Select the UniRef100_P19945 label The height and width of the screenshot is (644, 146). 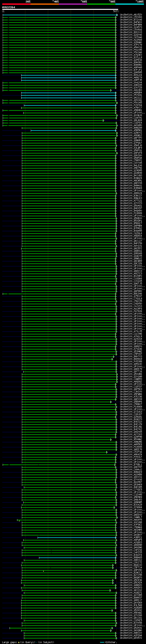pos(131,447)
